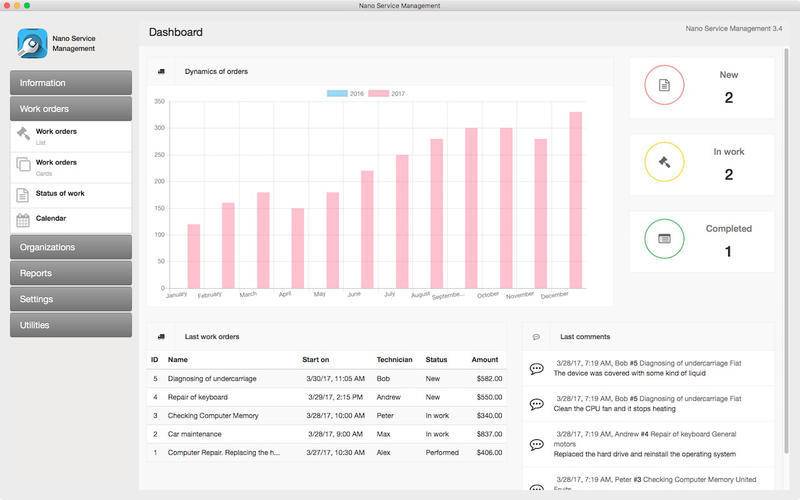The width and height of the screenshot is (800, 500).
Task: Sort table by Status column header
Action: 436,360
